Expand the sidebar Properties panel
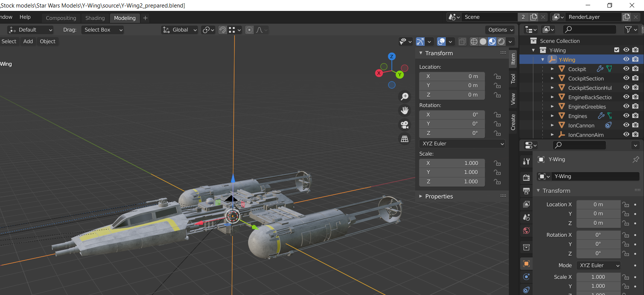This screenshot has height=295, width=644. tap(421, 196)
